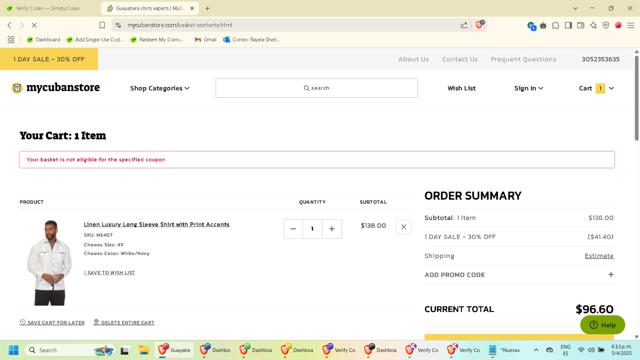
Task: Open the Gmail bookmark
Action: (206, 40)
